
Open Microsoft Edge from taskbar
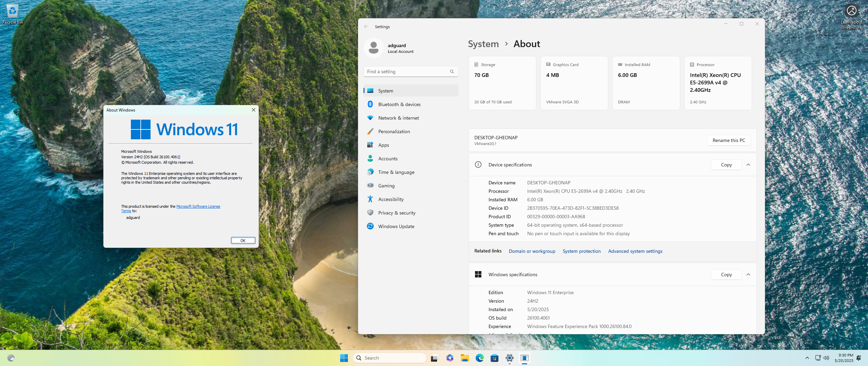[479, 358]
